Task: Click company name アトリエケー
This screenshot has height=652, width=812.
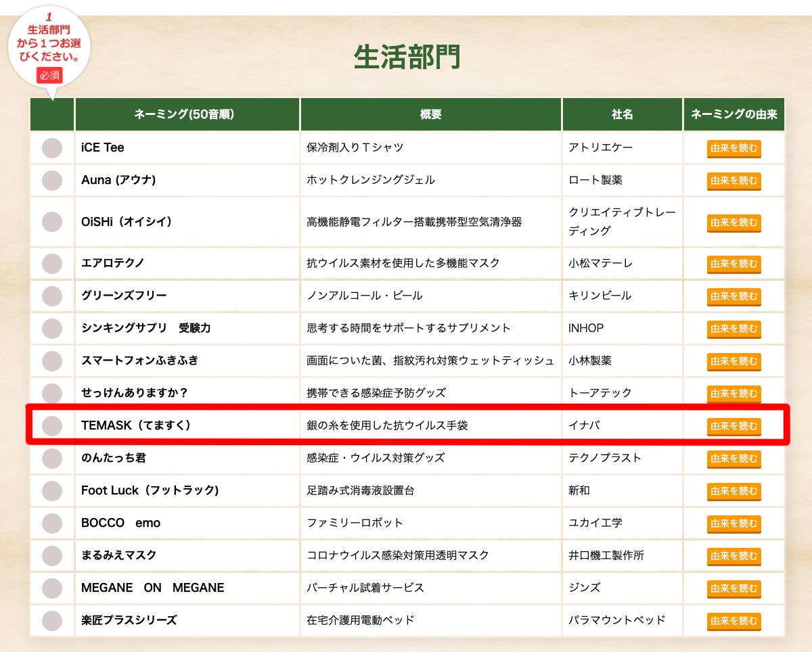Action: click(x=601, y=147)
